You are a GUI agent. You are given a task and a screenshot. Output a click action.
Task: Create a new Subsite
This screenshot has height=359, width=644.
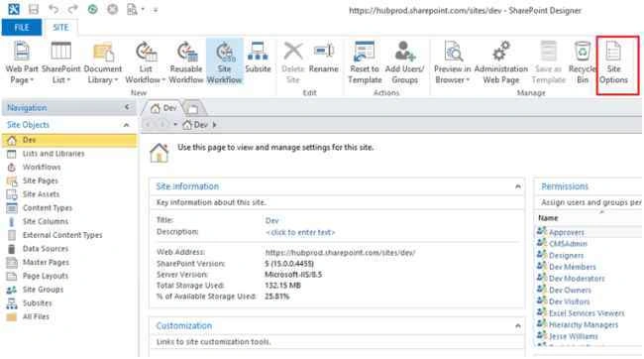pos(258,58)
